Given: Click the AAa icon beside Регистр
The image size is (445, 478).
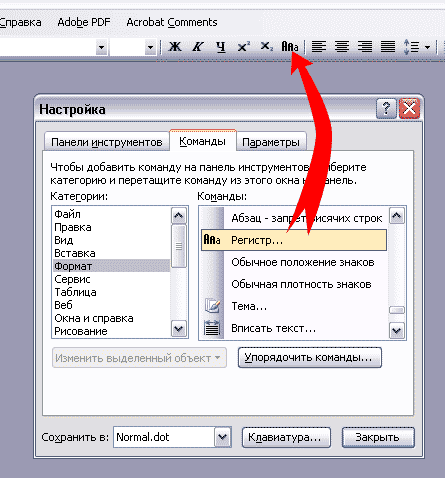Looking at the screenshot, I should 212,240.
